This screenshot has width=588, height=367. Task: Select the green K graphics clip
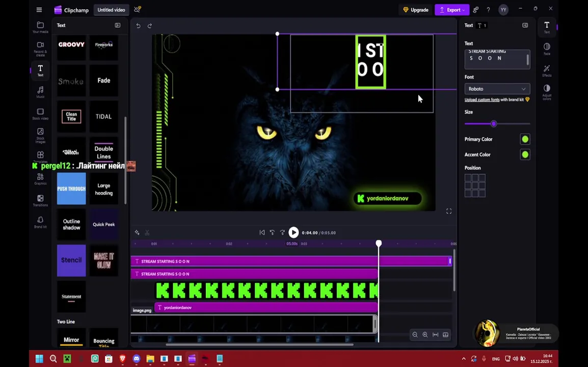pyautogui.click(x=267, y=291)
